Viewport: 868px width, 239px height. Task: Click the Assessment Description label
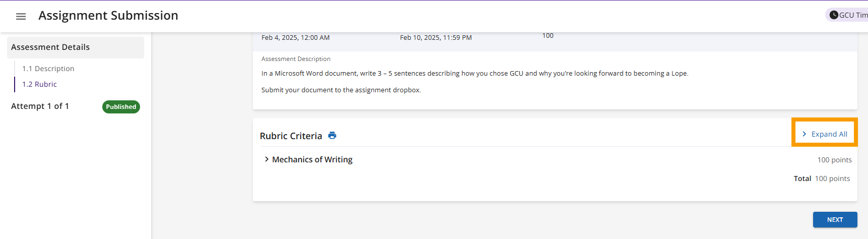(296, 59)
